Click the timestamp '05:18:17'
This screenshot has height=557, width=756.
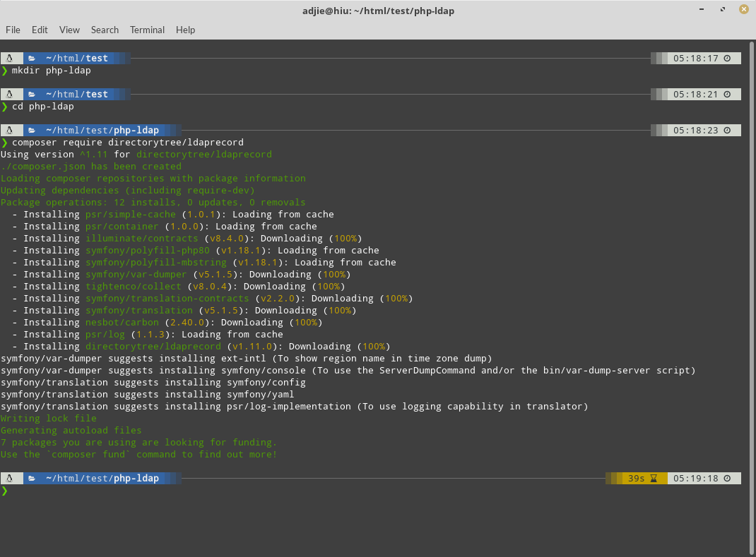[696, 59]
